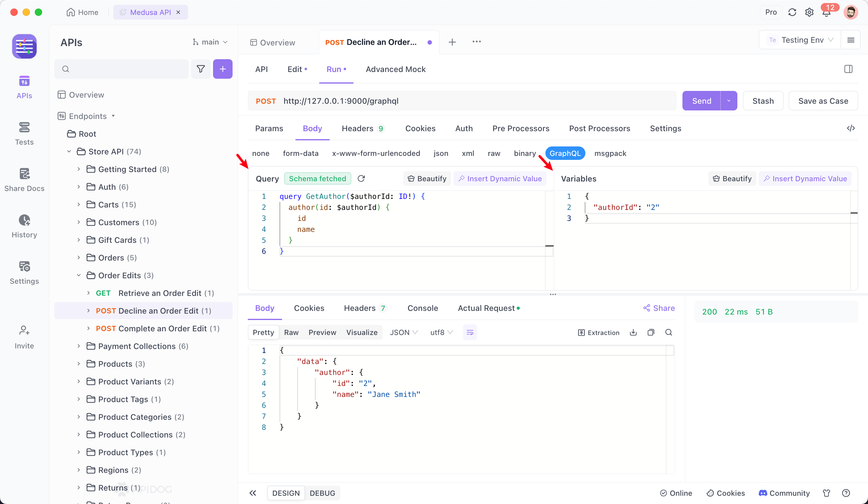Click the Send button to execute request

tap(702, 101)
